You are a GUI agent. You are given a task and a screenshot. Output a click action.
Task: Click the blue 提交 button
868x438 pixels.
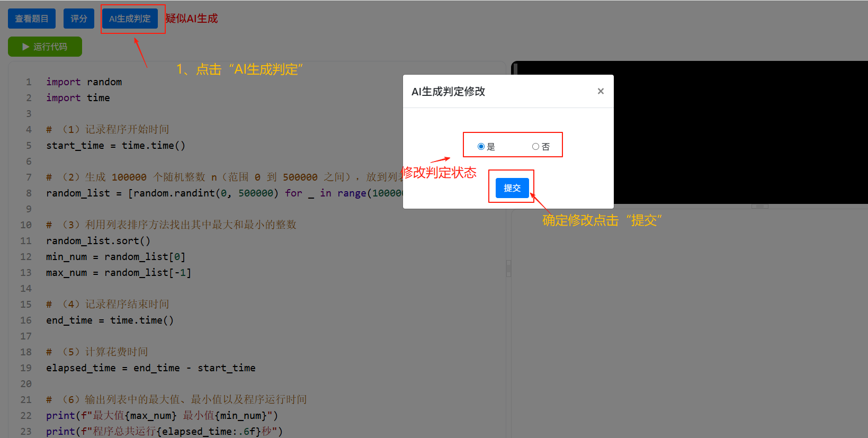pos(512,188)
